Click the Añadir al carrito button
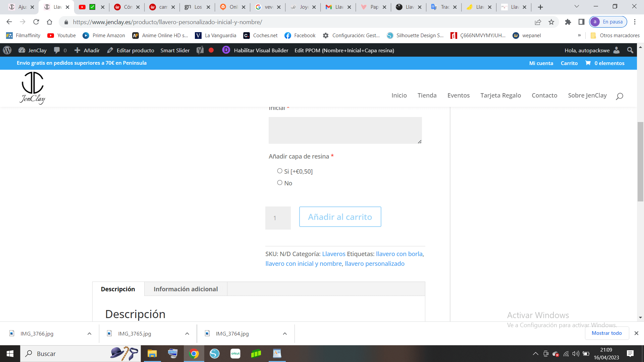The height and width of the screenshot is (362, 644). pos(340,217)
